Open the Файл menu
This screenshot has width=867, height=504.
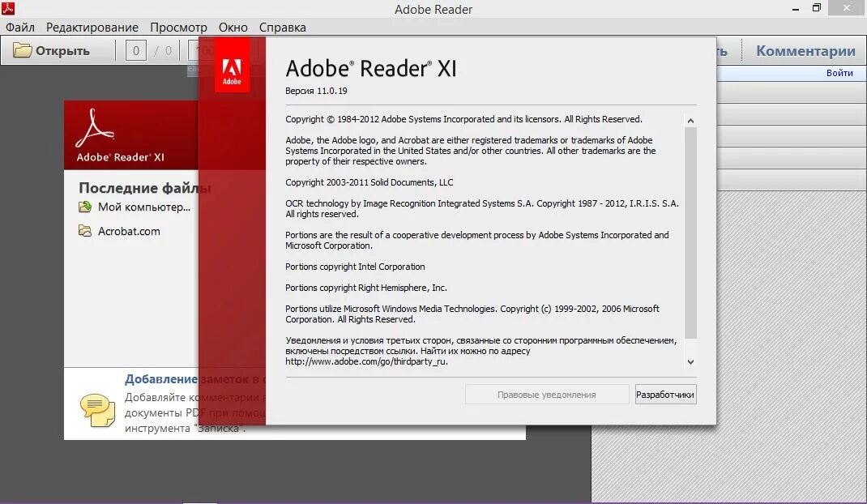(x=20, y=27)
